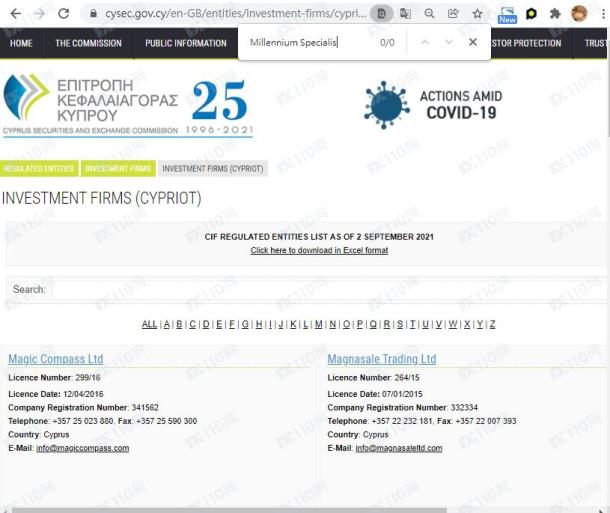This screenshot has width=610, height=513.
Task: Click the share page icon
Action: [x=453, y=14]
